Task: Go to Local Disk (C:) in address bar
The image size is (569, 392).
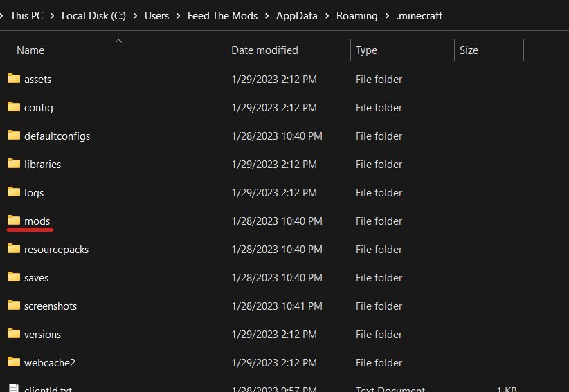Action: point(93,16)
